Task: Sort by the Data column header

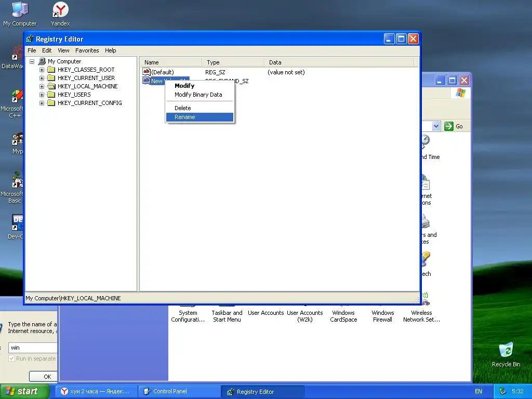Action: tap(339, 62)
